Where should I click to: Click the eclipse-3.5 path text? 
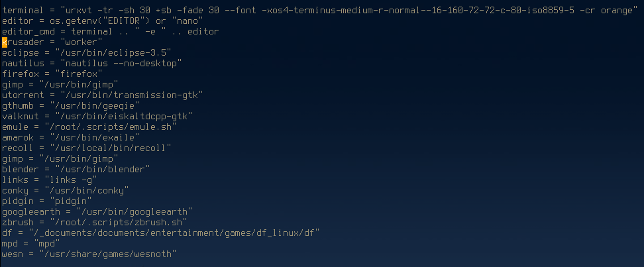113,52
